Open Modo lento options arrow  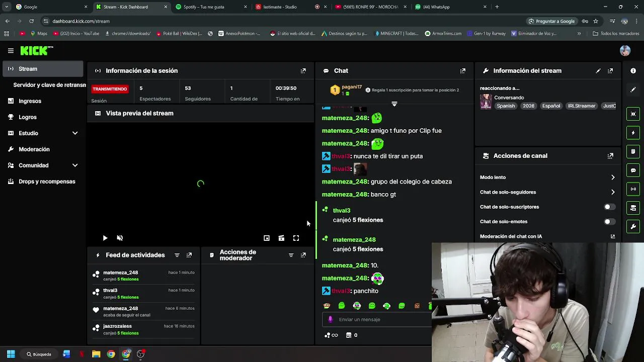(613, 177)
